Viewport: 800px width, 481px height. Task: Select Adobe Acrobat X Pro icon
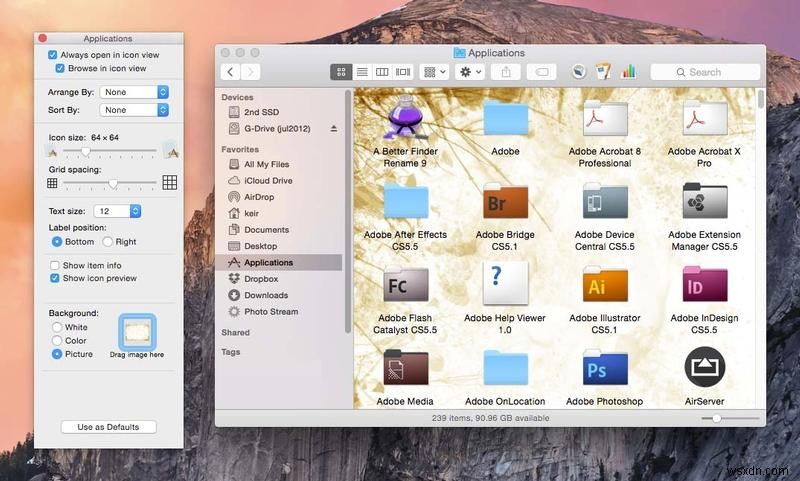(x=705, y=118)
